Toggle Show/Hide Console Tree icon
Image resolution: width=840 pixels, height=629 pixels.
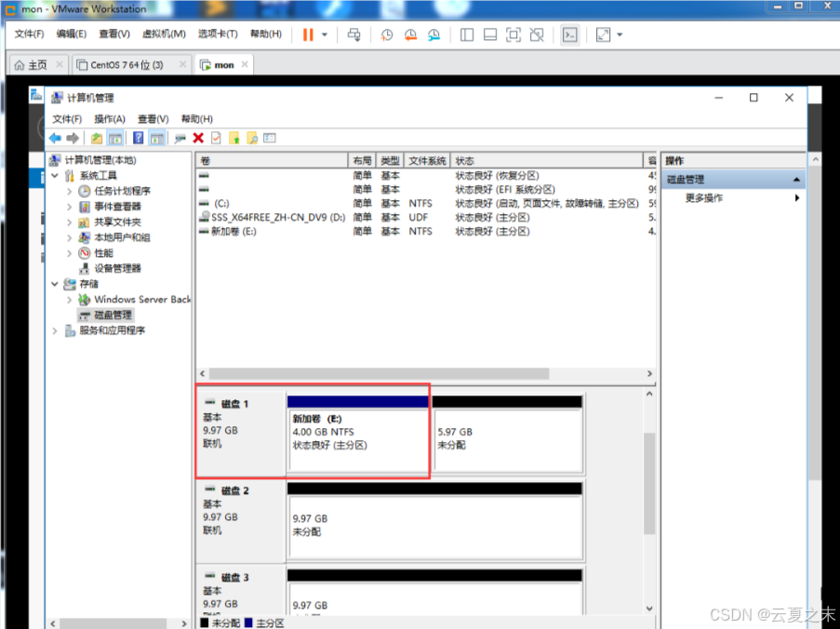[114, 139]
